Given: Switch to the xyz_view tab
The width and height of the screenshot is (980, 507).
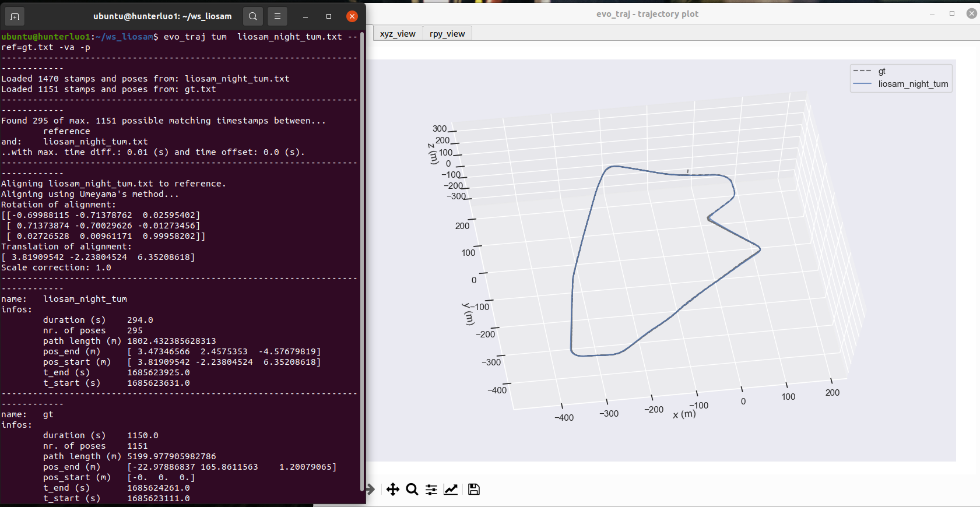Looking at the screenshot, I should tap(398, 34).
